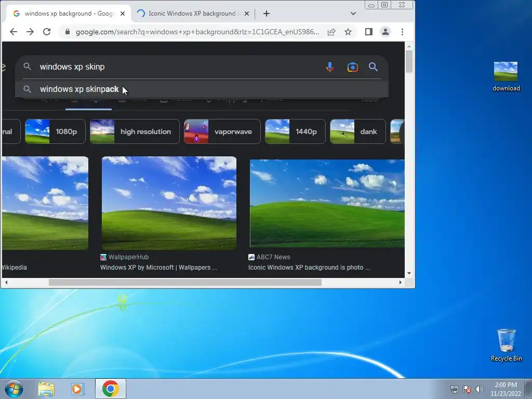Click into the Google search box

tap(177, 67)
